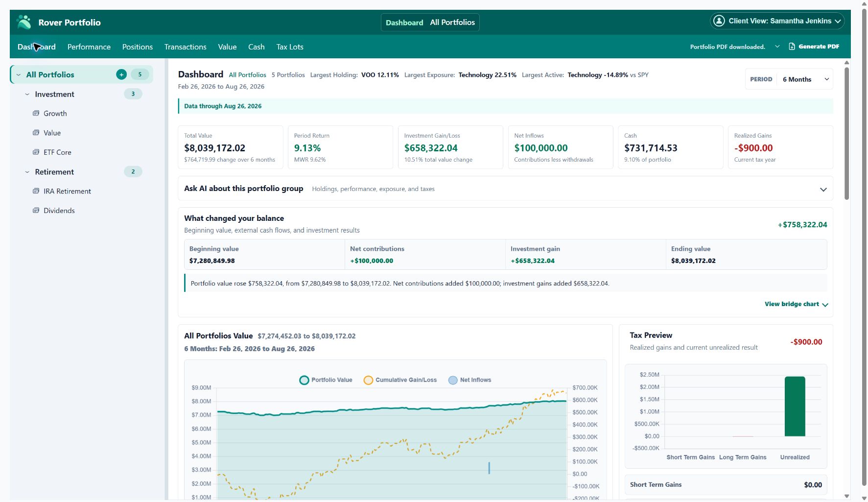Click the All Portfolios breadcrumb link
The height and width of the screenshot is (502, 868).
tap(248, 75)
